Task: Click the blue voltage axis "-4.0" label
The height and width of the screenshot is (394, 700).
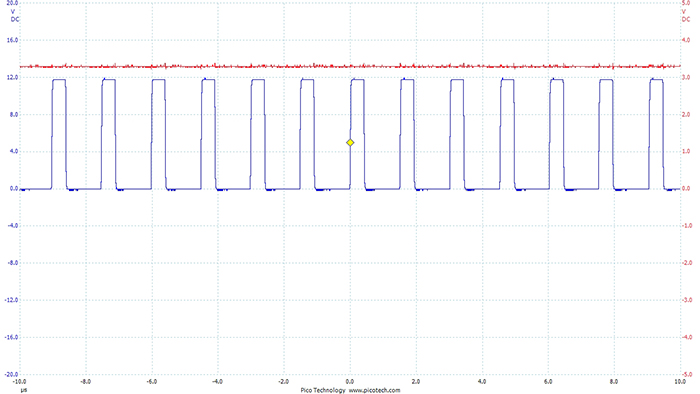Action: tap(13, 226)
